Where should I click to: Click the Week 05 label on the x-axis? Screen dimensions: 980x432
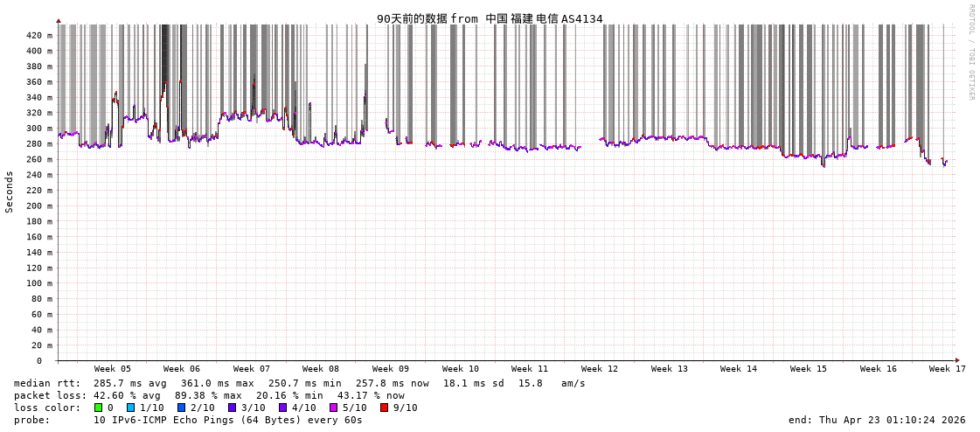coord(113,369)
